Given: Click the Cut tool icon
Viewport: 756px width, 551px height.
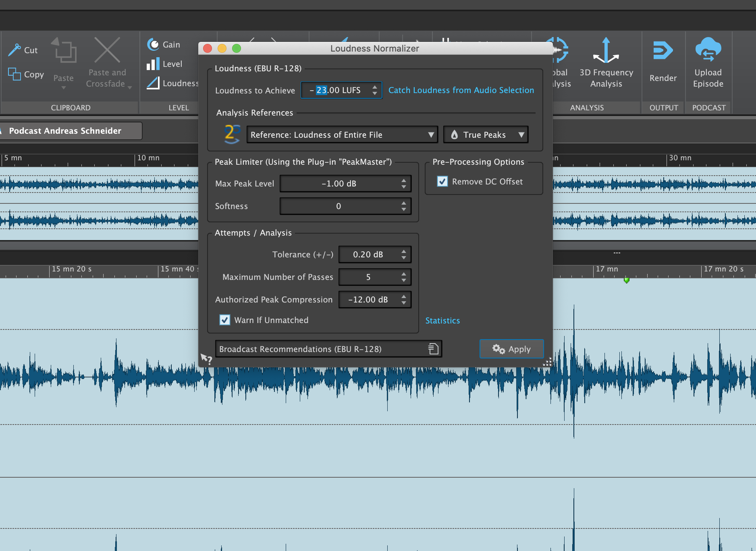Looking at the screenshot, I should click(15, 50).
